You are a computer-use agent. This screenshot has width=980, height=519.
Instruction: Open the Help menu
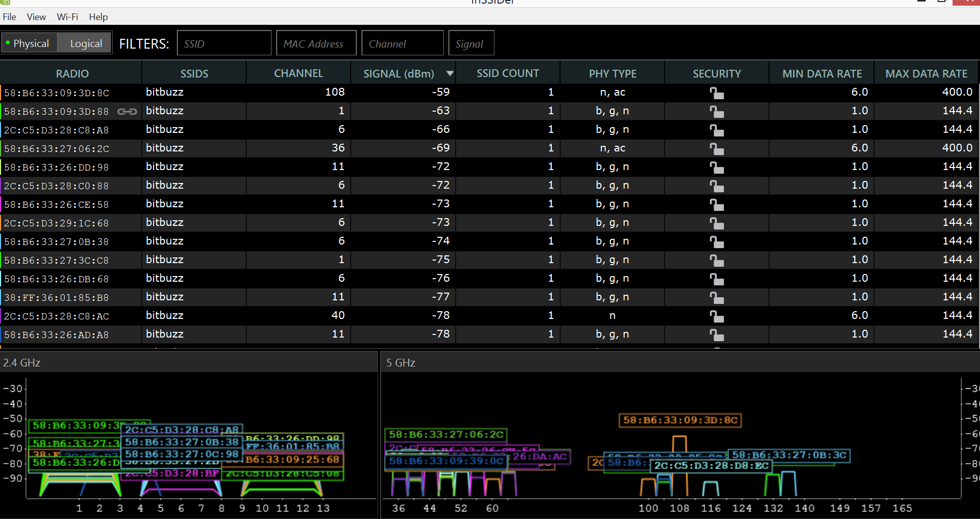click(x=98, y=17)
